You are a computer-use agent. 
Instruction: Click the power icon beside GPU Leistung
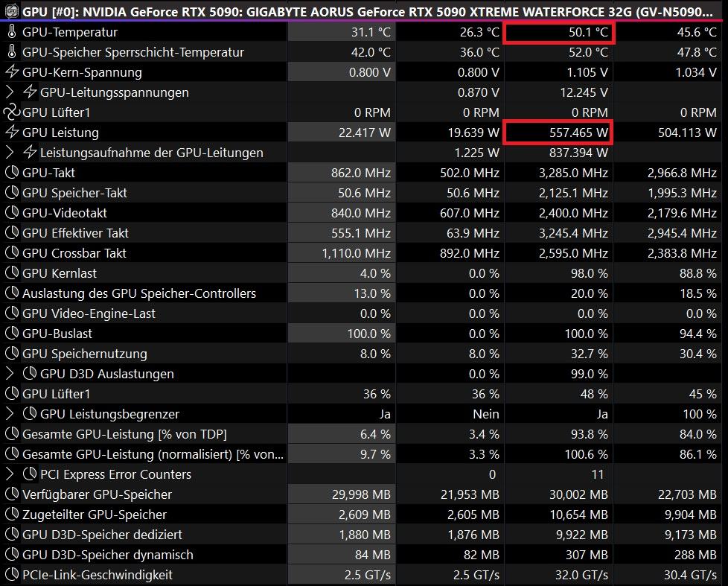tap(11, 133)
